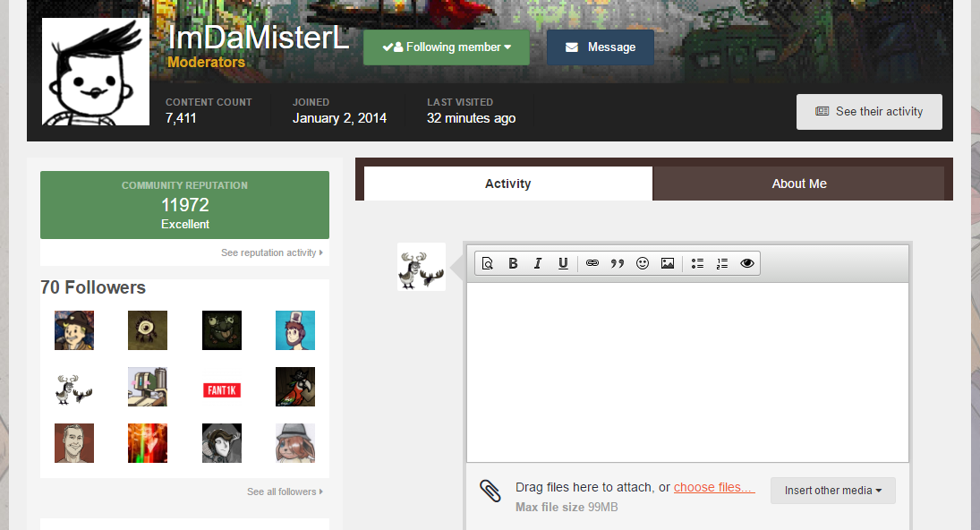Open See all followers link
980x530 pixels.
[285, 492]
